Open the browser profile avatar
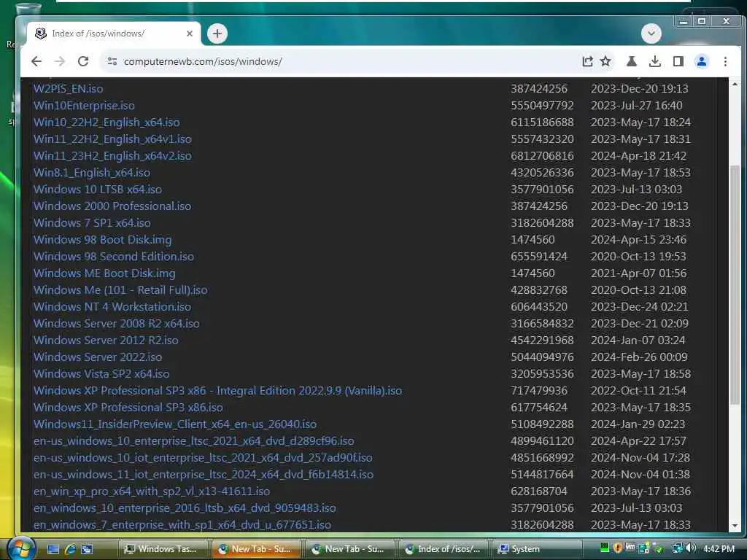 (x=701, y=61)
